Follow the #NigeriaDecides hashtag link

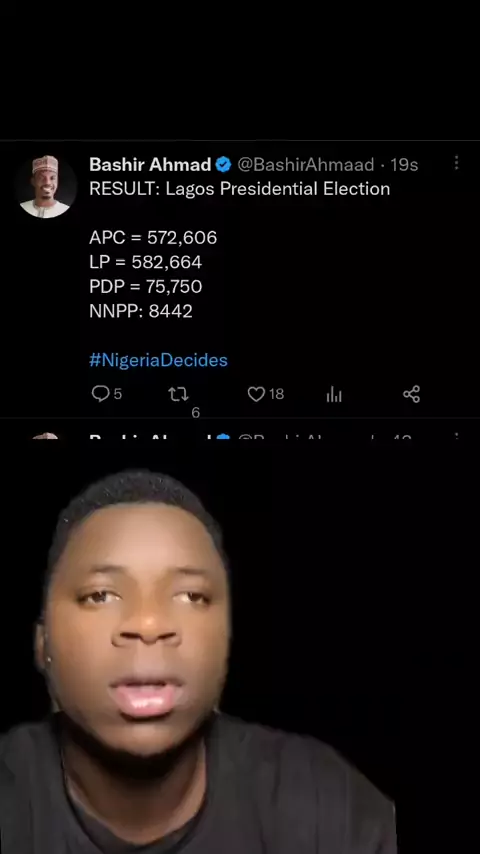pos(158,360)
